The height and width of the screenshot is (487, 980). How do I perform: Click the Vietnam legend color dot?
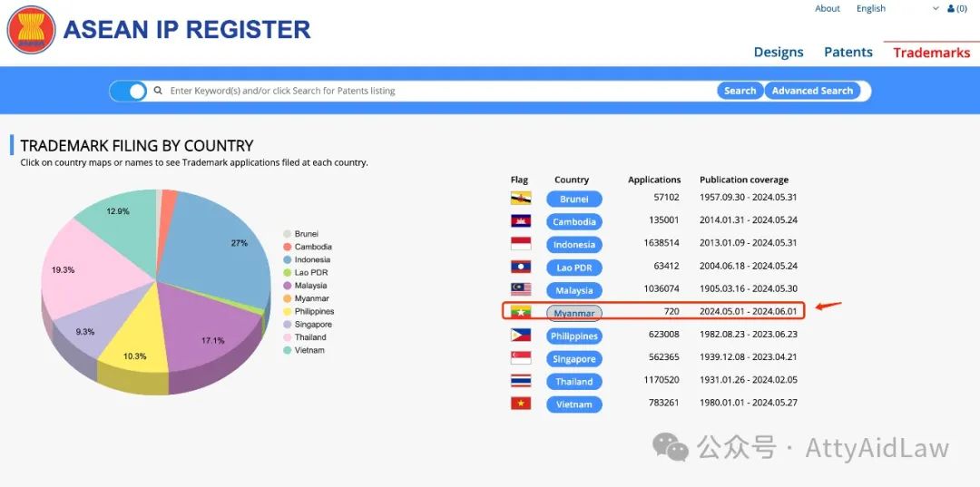click(287, 350)
